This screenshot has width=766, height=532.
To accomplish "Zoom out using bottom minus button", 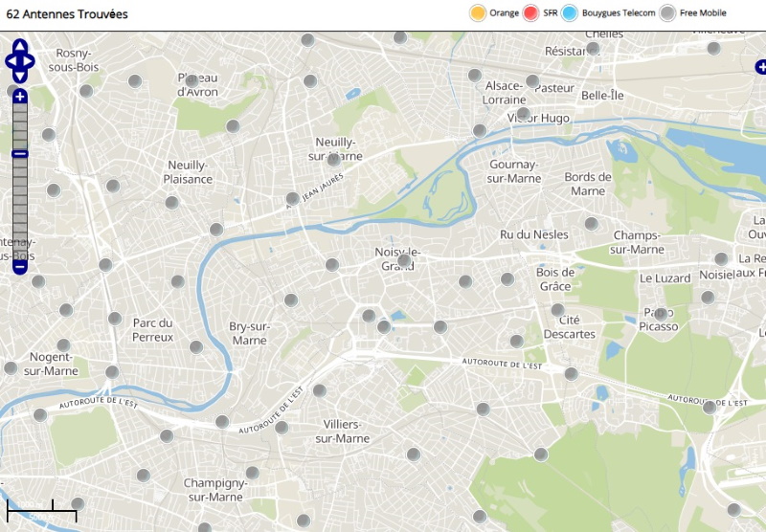I will (x=20, y=267).
